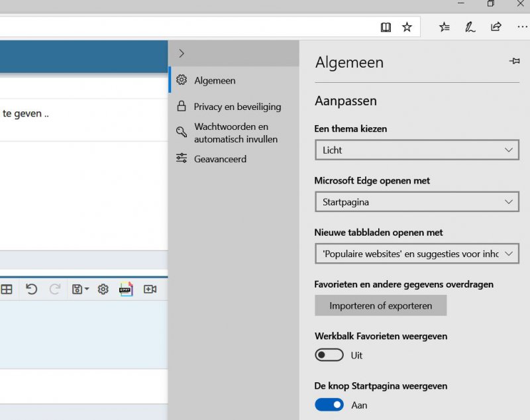Open Wachtwoorden en automatisch invullen settings

click(x=234, y=132)
